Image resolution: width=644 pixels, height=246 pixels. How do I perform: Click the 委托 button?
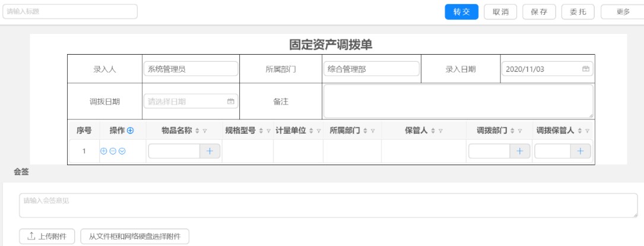point(578,12)
